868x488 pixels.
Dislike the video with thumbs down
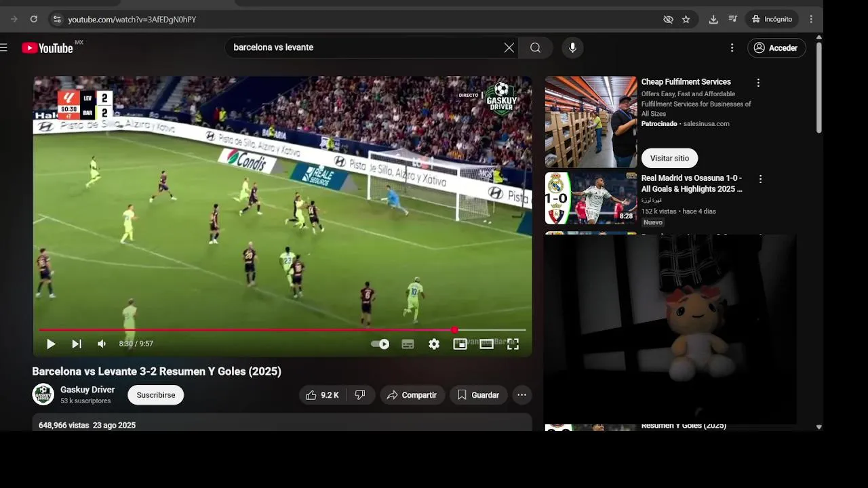point(360,395)
